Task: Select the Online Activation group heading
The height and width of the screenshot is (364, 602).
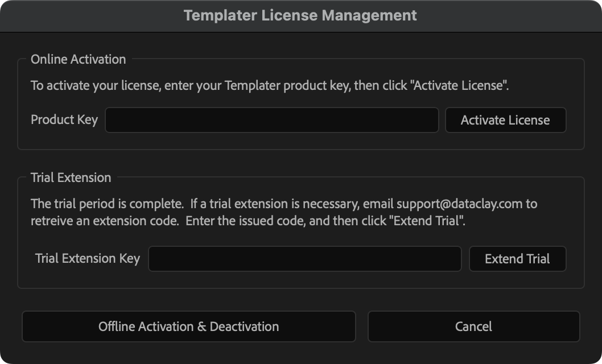Action: coord(78,59)
